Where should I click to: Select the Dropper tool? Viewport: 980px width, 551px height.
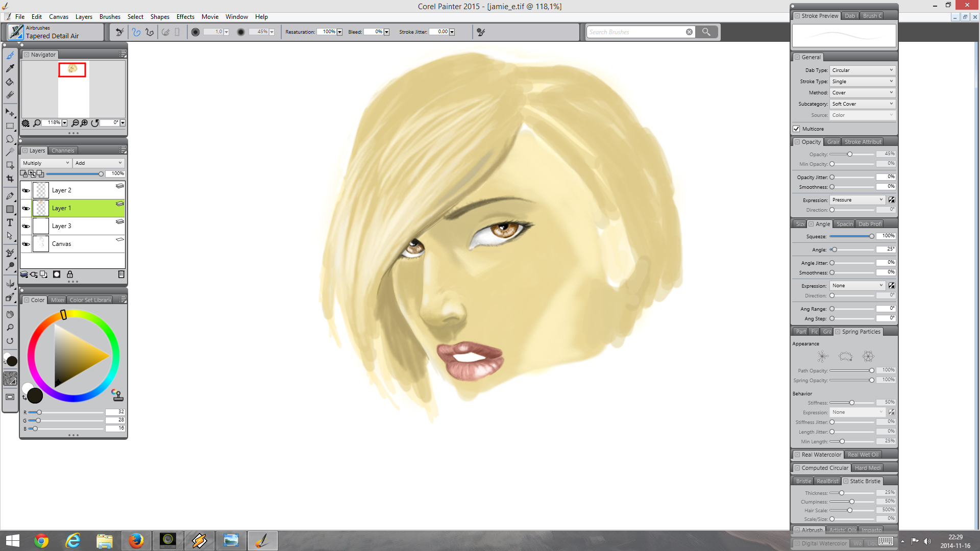[10, 68]
